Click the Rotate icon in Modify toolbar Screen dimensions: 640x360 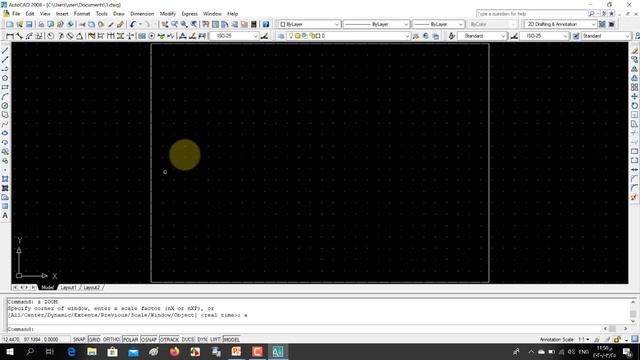[634, 106]
